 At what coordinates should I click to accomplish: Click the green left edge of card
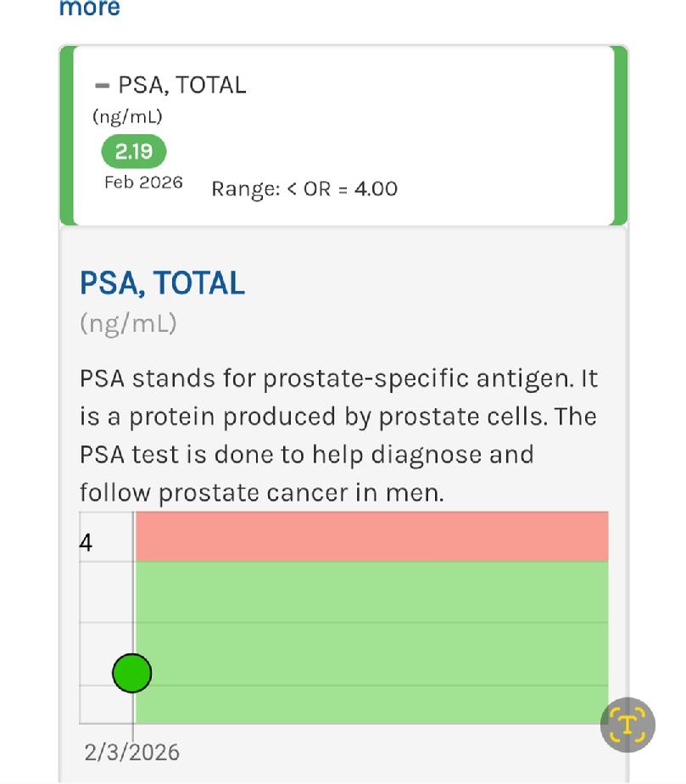66,136
